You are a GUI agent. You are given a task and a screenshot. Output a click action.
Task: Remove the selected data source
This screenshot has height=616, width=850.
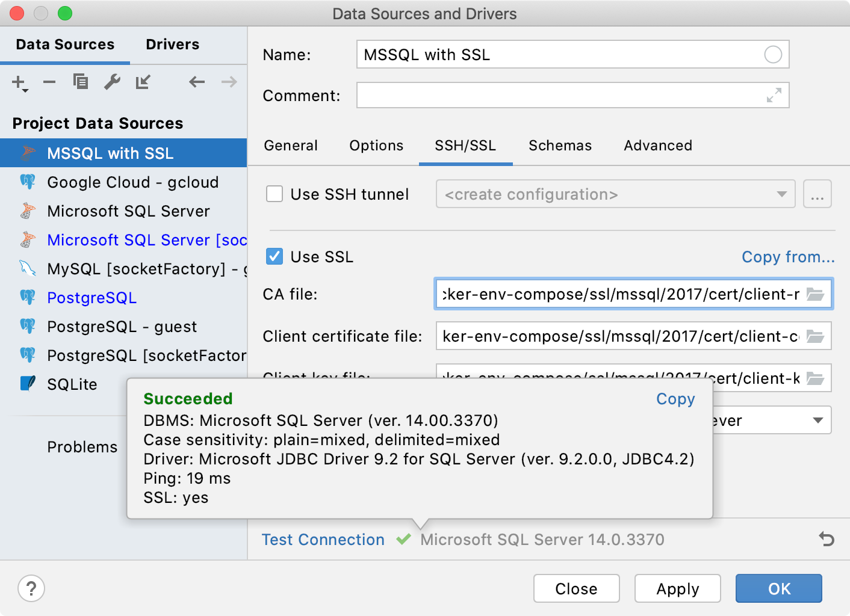[49, 82]
